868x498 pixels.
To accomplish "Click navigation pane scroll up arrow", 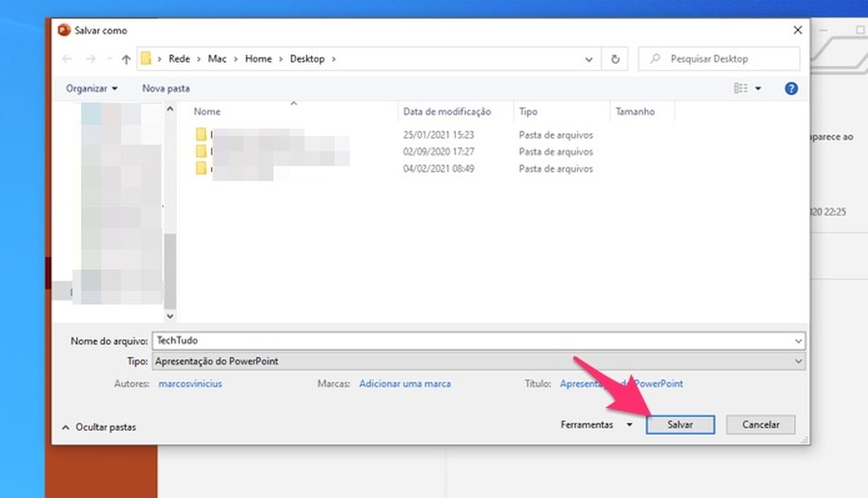I will 170,109.
